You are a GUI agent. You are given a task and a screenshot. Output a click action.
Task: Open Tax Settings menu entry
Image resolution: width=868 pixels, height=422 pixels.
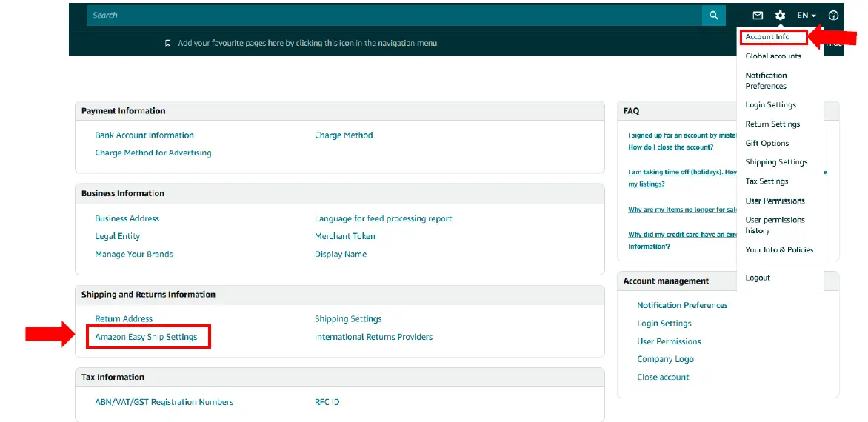(767, 181)
